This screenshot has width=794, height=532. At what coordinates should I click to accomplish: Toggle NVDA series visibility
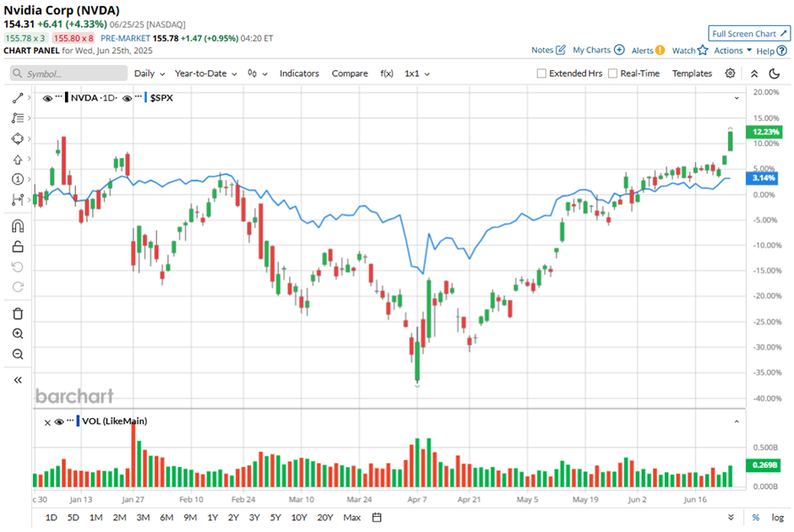47,98
